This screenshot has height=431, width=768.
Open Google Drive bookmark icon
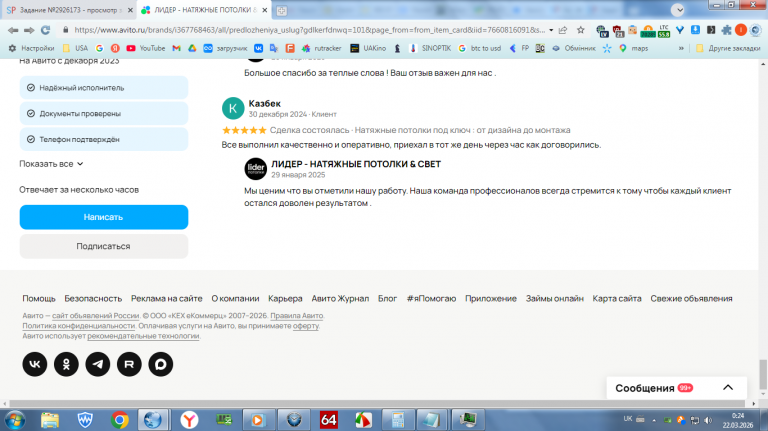192,48
